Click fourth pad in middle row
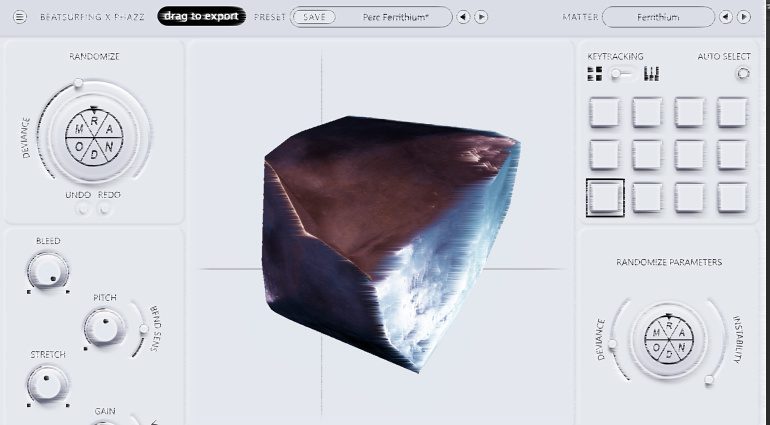The image size is (770, 425). [732, 155]
